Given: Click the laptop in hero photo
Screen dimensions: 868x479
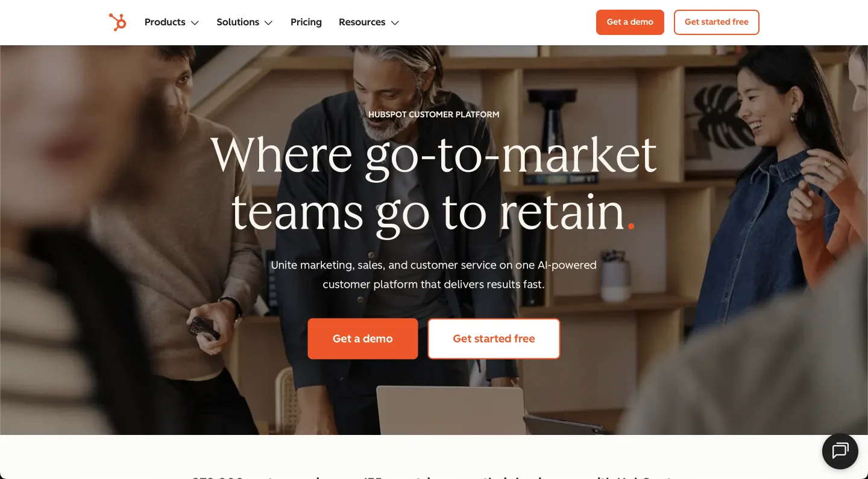Looking at the screenshot, I should click(452, 410).
